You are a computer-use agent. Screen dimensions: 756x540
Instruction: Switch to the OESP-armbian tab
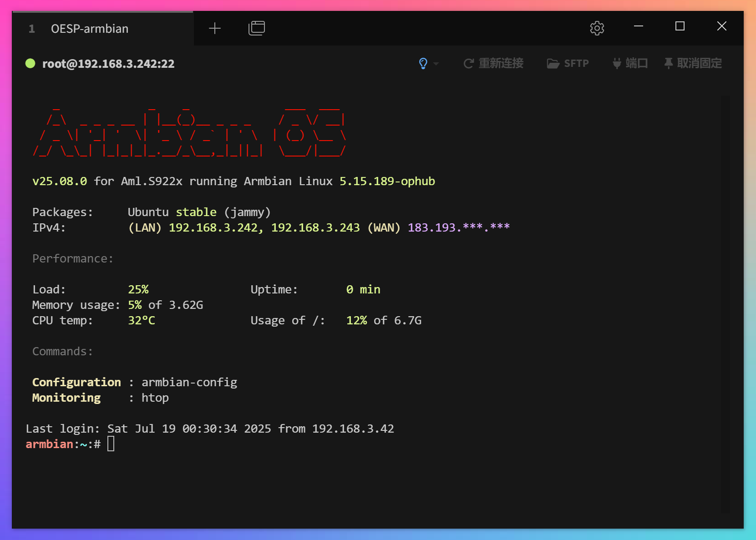pyautogui.click(x=90, y=29)
